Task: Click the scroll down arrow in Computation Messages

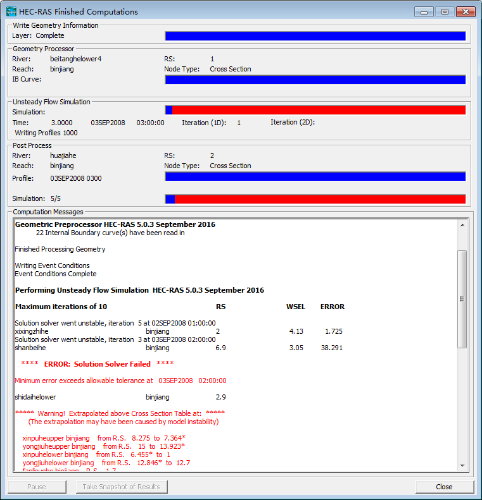Action: [x=462, y=465]
